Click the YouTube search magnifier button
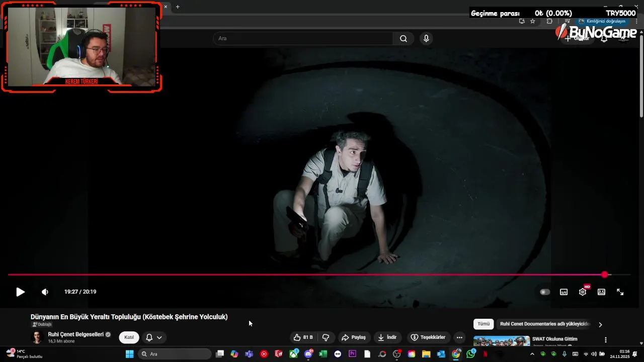The image size is (644, 362). pos(404,39)
